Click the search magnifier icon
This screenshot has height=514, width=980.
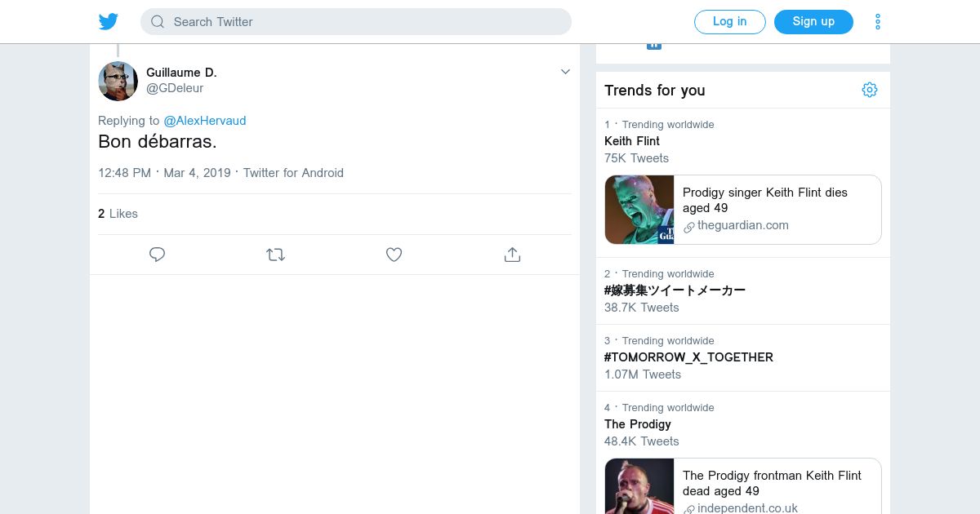pyautogui.click(x=158, y=22)
